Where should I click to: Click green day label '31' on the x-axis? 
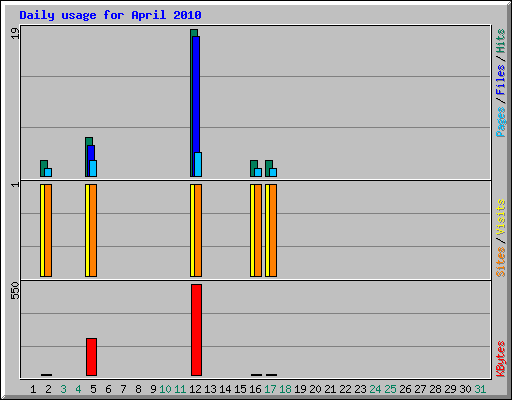[x=480, y=389]
